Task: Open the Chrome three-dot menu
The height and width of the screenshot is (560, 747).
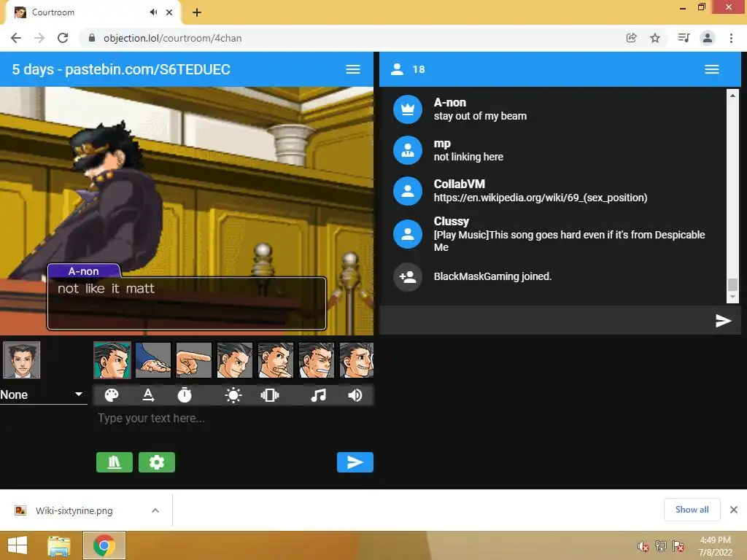Action: tap(731, 38)
